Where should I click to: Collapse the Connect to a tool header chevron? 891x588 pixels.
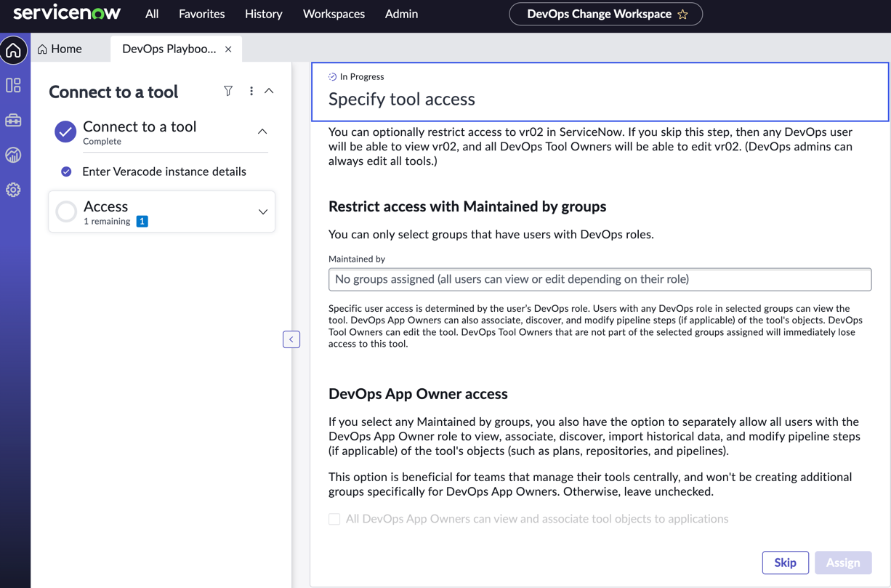point(269,91)
